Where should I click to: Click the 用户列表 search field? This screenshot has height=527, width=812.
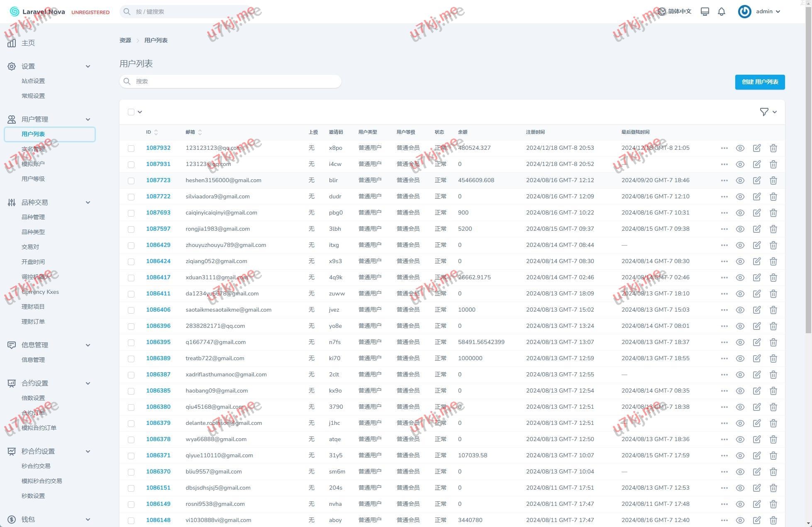(x=230, y=81)
